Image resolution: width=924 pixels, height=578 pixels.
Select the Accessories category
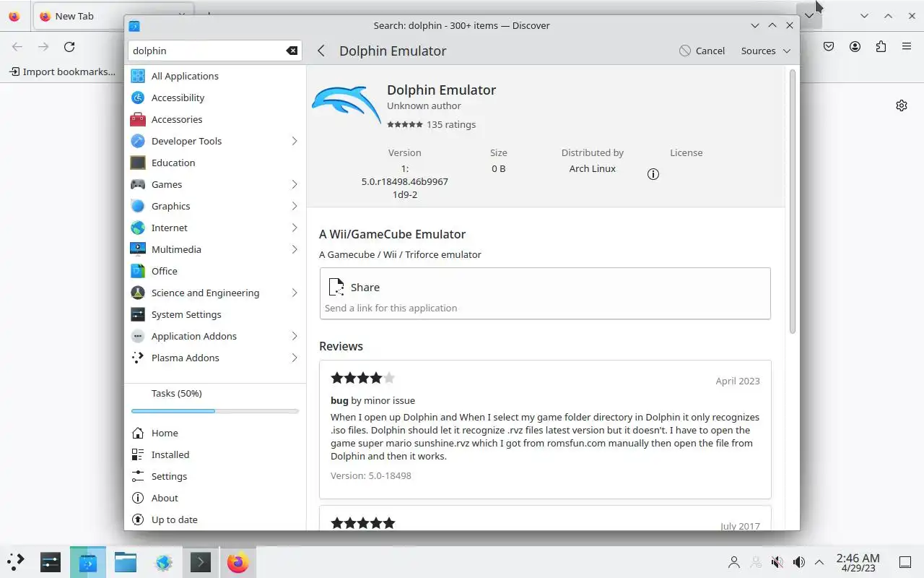point(215,119)
